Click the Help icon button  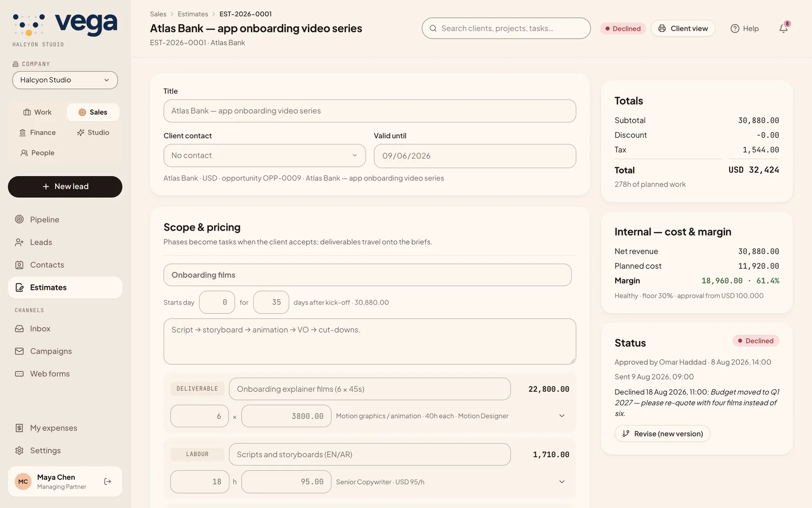(x=745, y=28)
